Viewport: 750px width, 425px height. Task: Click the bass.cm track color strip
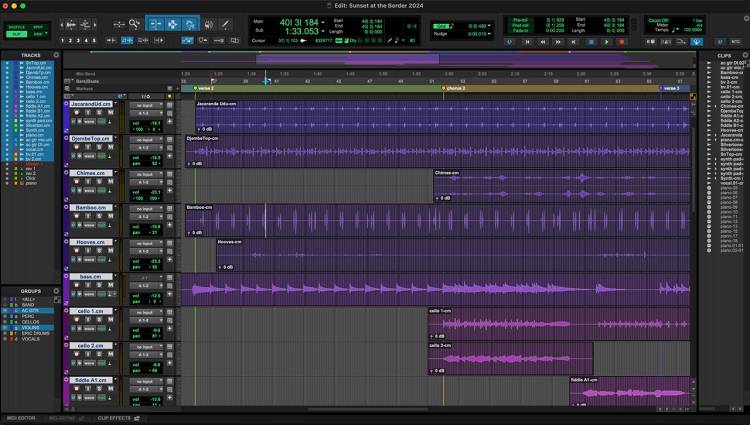66,287
